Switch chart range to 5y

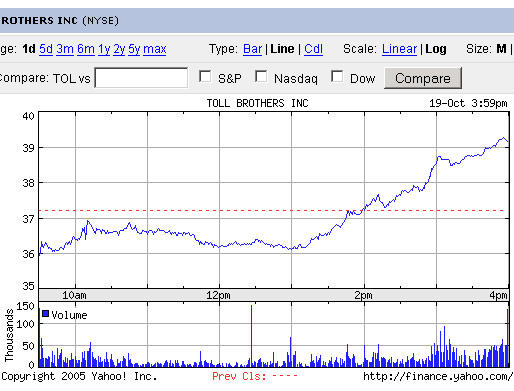click(x=134, y=49)
